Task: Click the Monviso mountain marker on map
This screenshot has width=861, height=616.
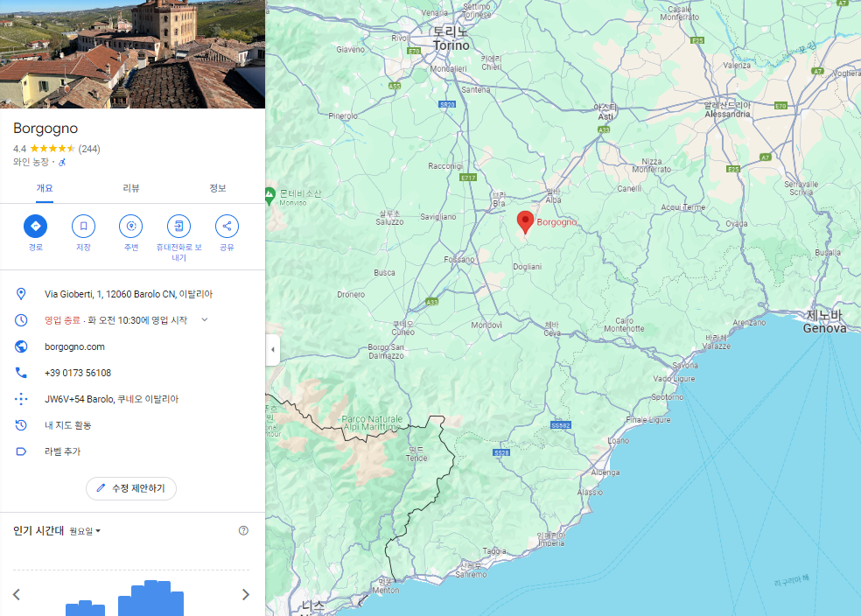Action: tap(269, 195)
